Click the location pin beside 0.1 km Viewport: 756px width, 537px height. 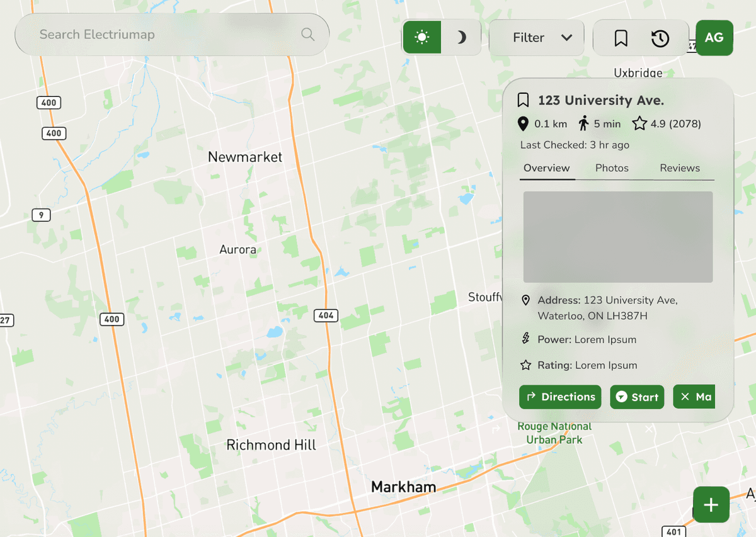click(x=523, y=123)
